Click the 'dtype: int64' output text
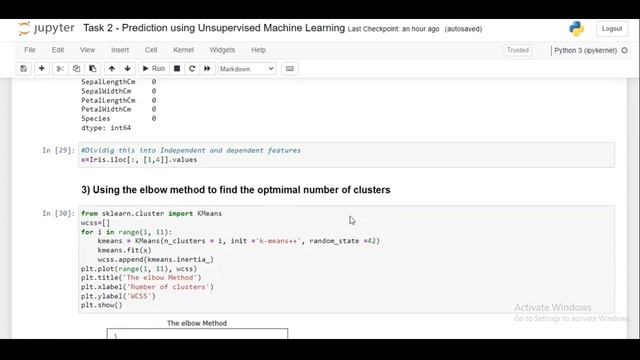640x360 pixels. click(x=106, y=128)
